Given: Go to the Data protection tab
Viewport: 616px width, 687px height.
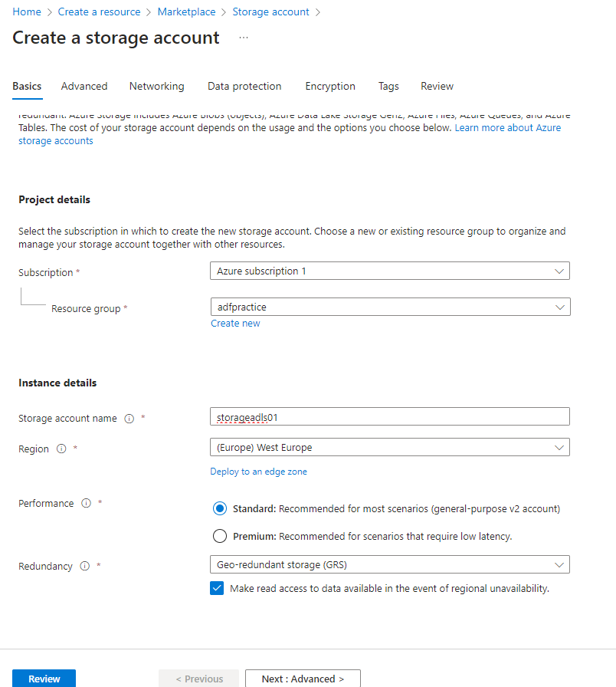Looking at the screenshot, I should (244, 86).
